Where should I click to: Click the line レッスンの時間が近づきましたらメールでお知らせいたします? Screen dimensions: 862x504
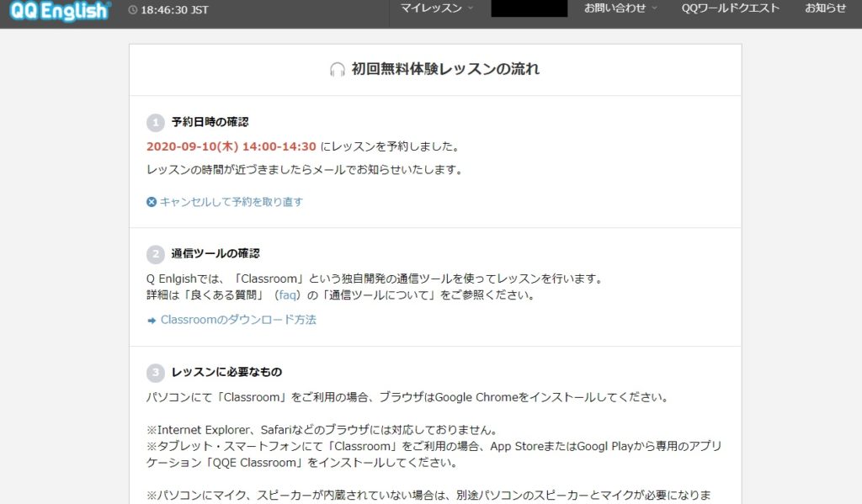point(305,170)
